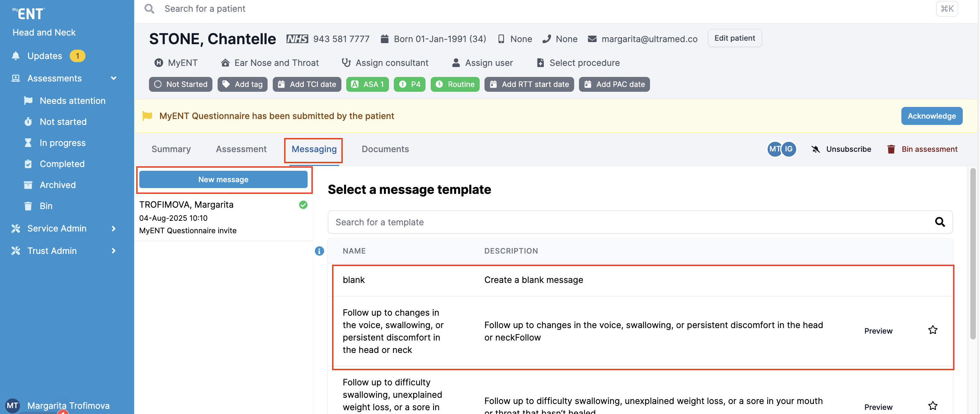Collapse the Assessments sidebar section
Screen dimensions: 980x414
(113, 78)
